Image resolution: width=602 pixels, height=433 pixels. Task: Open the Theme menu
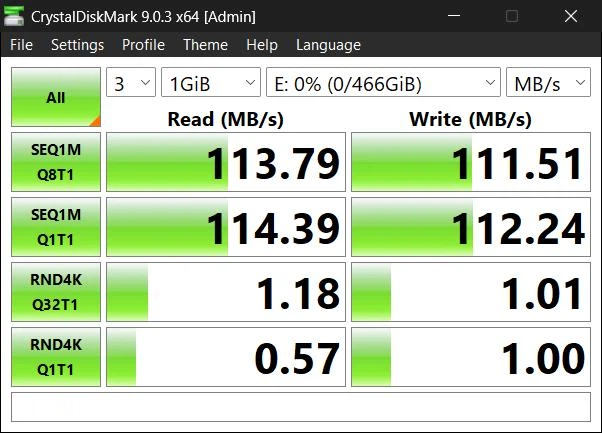pos(205,45)
